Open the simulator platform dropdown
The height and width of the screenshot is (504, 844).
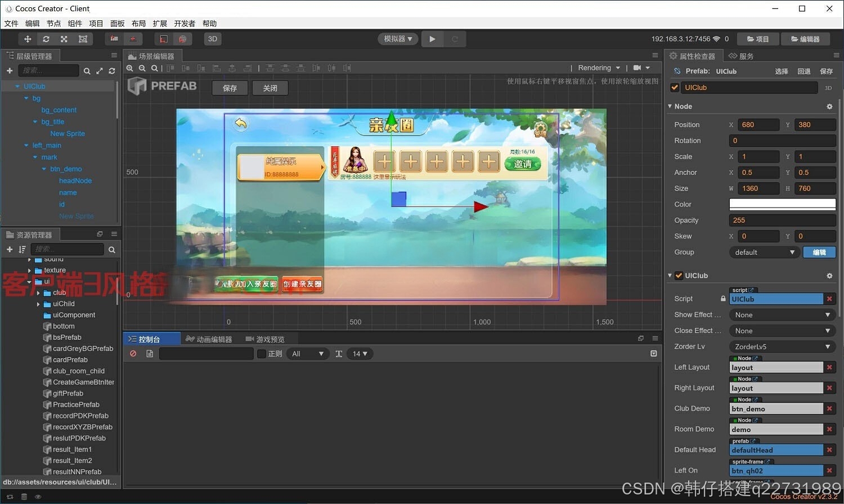coord(398,39)
